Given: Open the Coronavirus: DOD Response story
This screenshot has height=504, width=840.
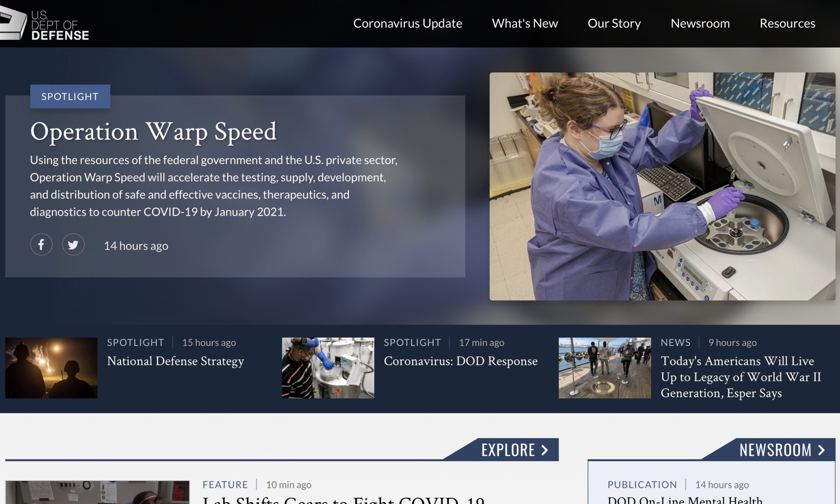Looking at the screenshot, I should click(461, 361).
